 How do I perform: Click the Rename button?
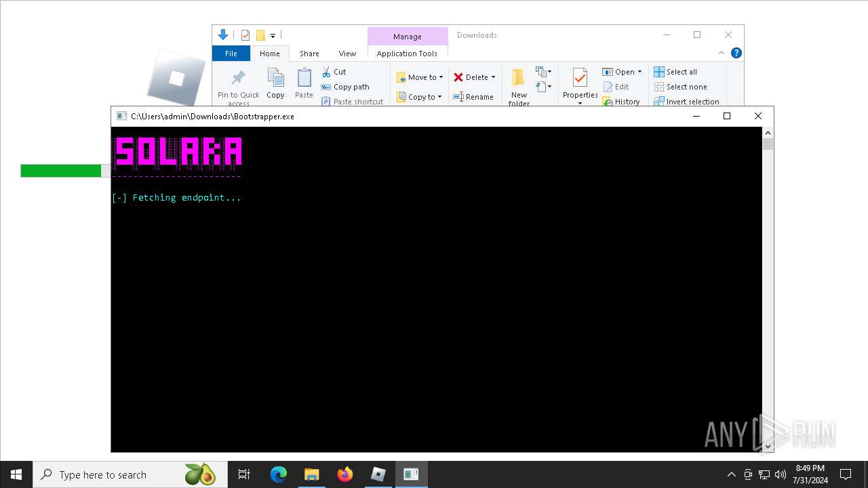coord(473,97)
